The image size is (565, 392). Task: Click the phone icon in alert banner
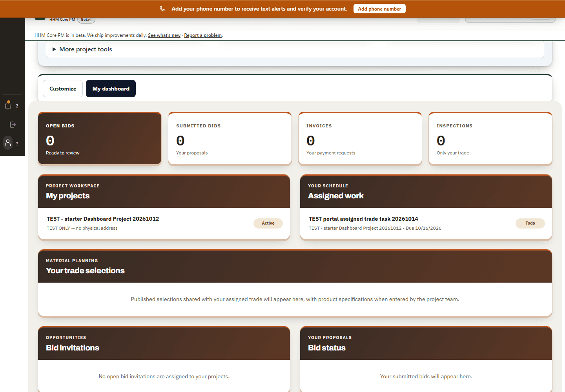click(x=162, y=9)
